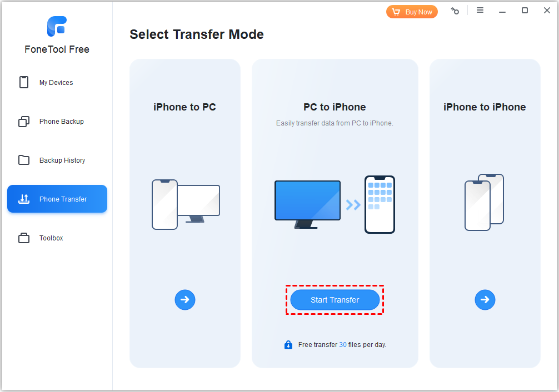Open Phone Backup section

tap(57, 122)
